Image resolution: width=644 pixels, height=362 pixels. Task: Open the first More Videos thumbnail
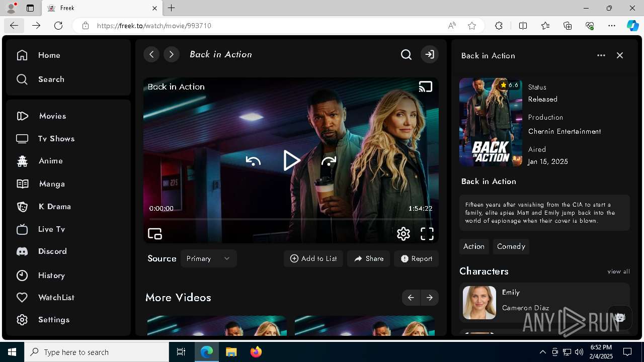(x=217, y=325)
